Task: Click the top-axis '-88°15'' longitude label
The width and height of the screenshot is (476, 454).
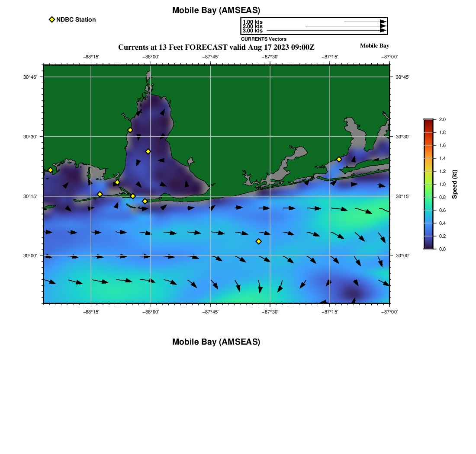Action: click(91, 57)
